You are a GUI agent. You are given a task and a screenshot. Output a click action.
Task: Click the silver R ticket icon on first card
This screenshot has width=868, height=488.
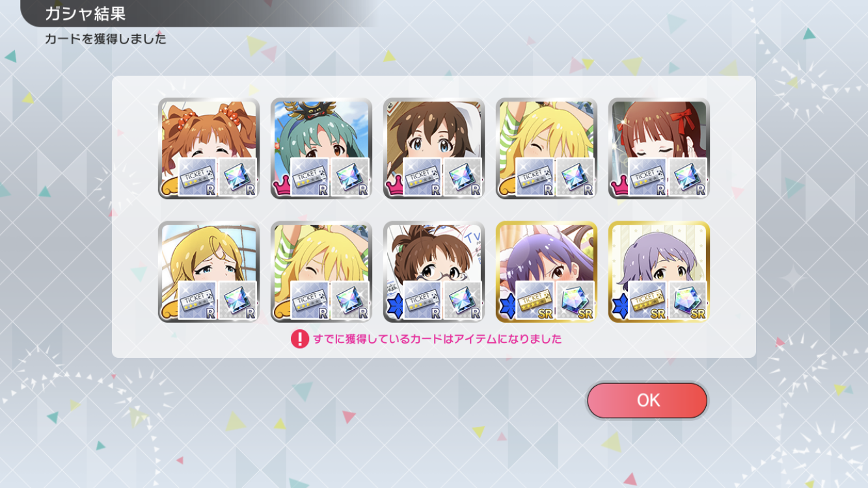pyautogui.click(x=198, y=177)
